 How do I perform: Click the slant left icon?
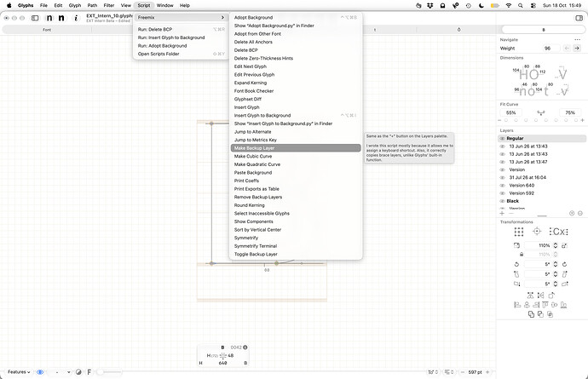pos(516,274)
